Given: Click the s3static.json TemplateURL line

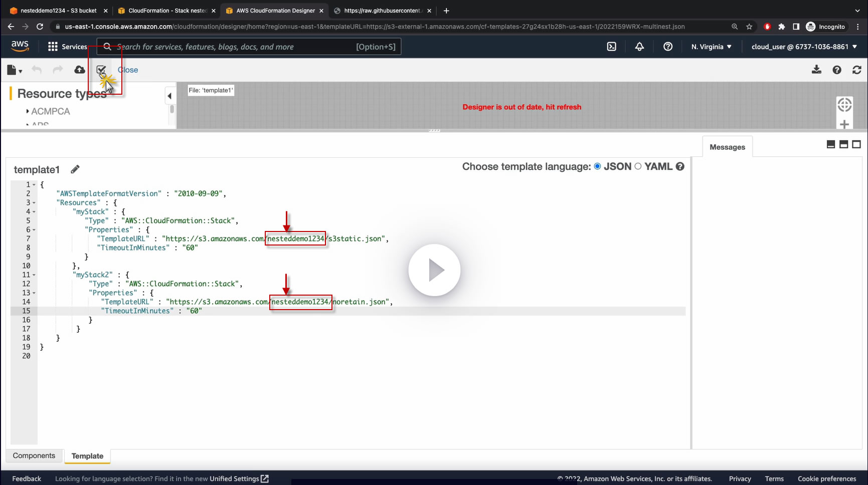Looking at the screenshot, I should [243, 239].
